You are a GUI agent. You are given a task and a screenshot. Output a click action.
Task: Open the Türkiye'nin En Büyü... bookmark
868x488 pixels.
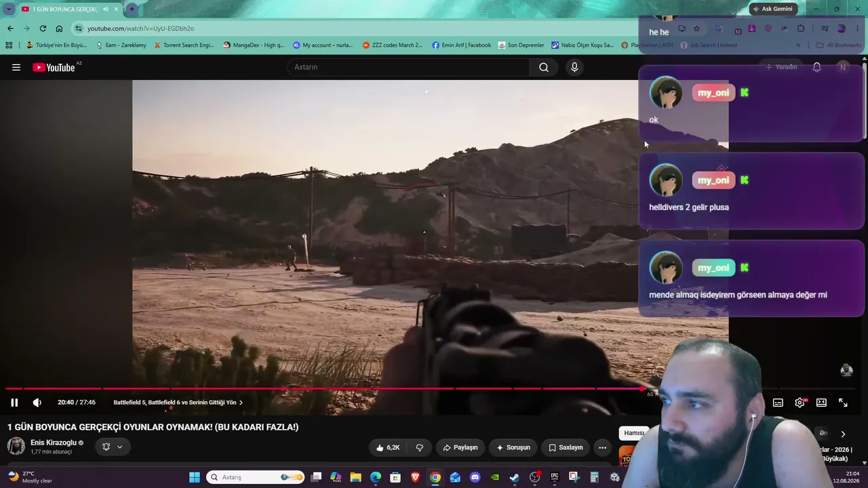click(56, 45)
